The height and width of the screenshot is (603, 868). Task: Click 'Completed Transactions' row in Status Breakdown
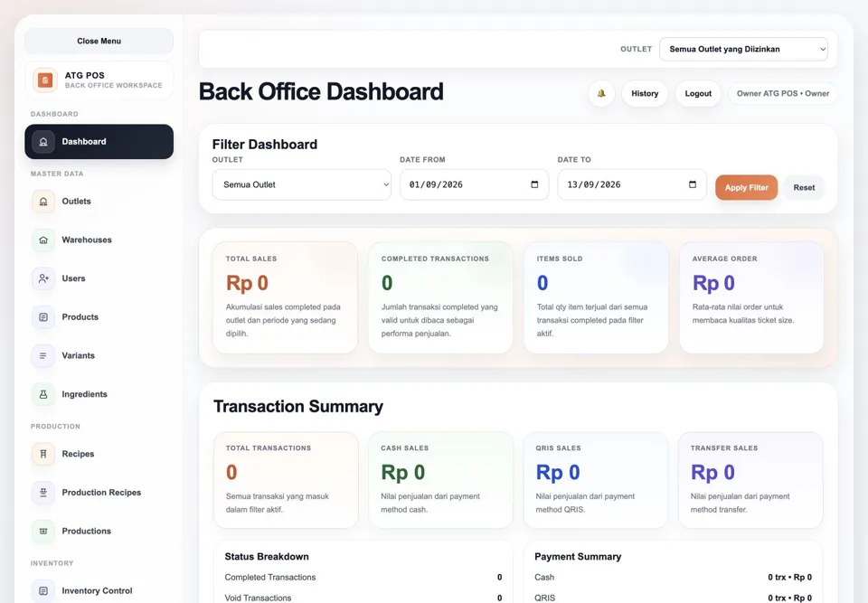363,577
